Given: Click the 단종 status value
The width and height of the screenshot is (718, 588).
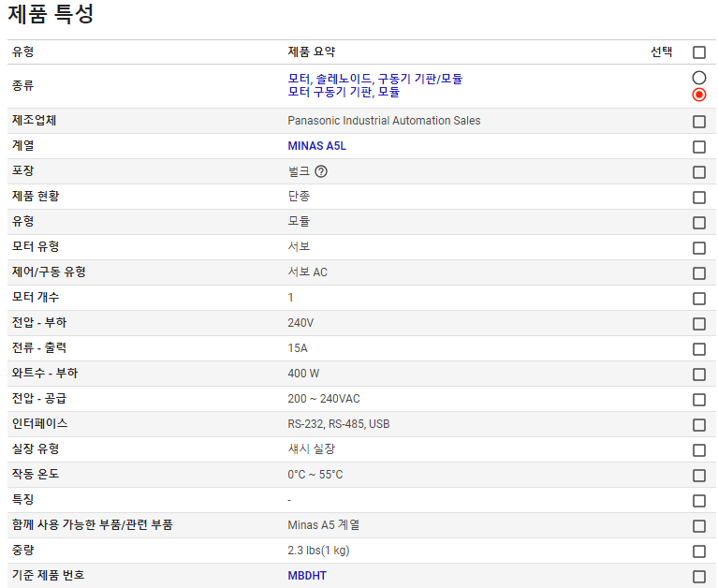Looking at the screenshot, I should point(299,196).
